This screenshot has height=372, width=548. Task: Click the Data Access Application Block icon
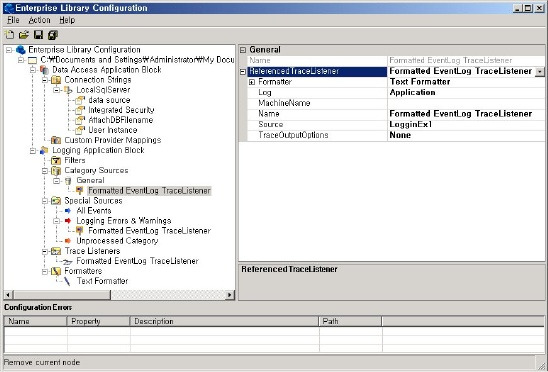click(x=44, y=70)
